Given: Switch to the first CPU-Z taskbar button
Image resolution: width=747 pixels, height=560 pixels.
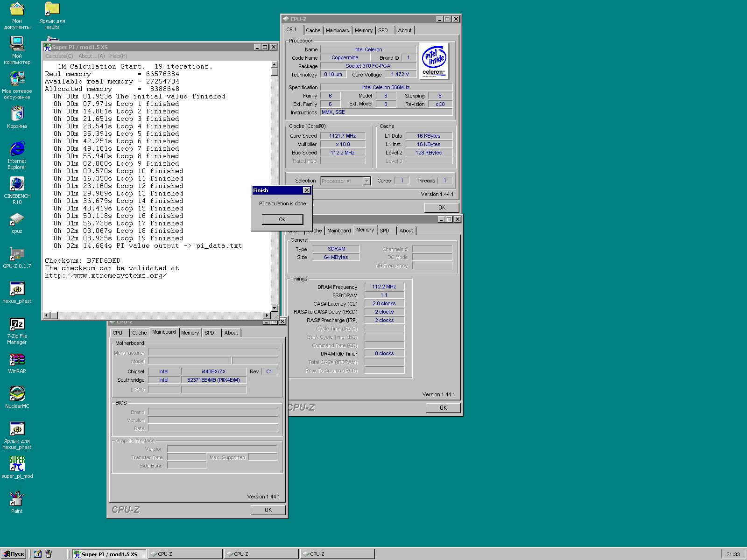Looking at the screenshot, I should click(x=185, y=554).
